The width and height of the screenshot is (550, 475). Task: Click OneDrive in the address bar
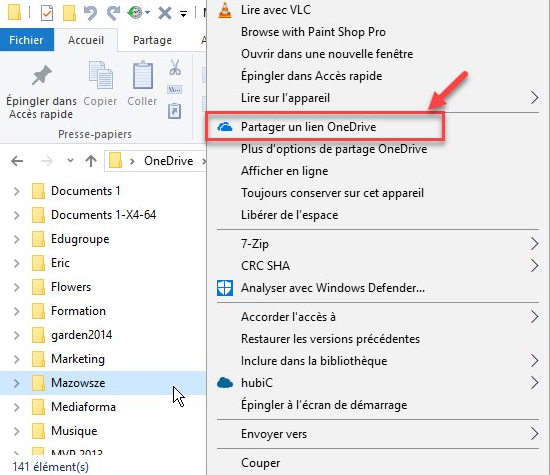pos(168,161)
